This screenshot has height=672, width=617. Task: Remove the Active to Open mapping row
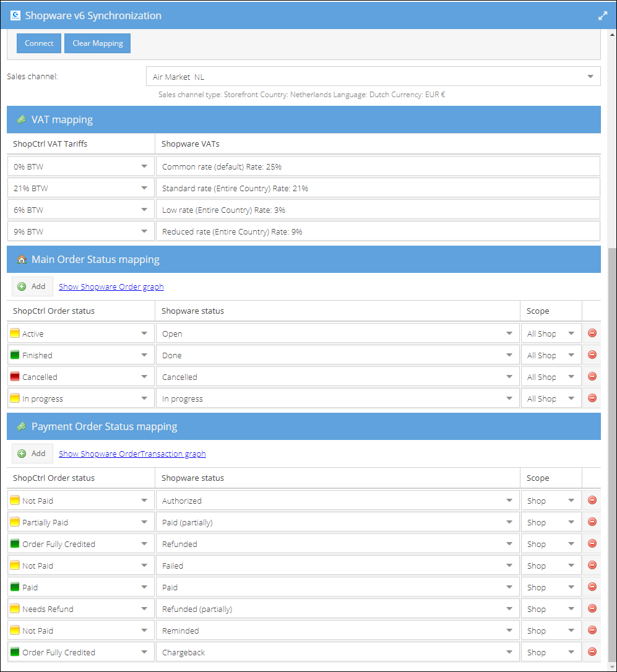click(x=592, y=333)
